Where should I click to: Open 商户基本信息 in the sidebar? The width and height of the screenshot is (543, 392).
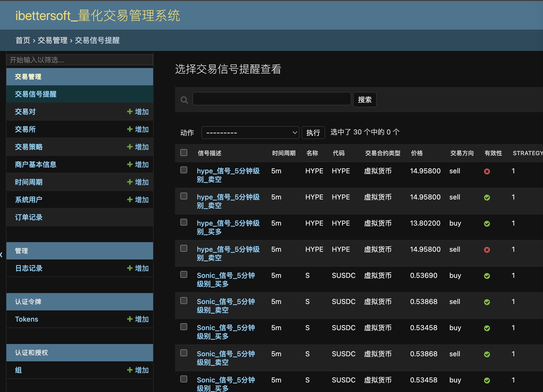(36, 165)
